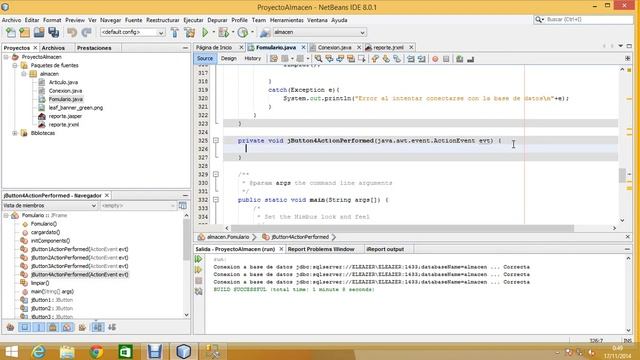The image size is (640, 360).
Task: Open the Depurar menu
Action: pos(217,20)
